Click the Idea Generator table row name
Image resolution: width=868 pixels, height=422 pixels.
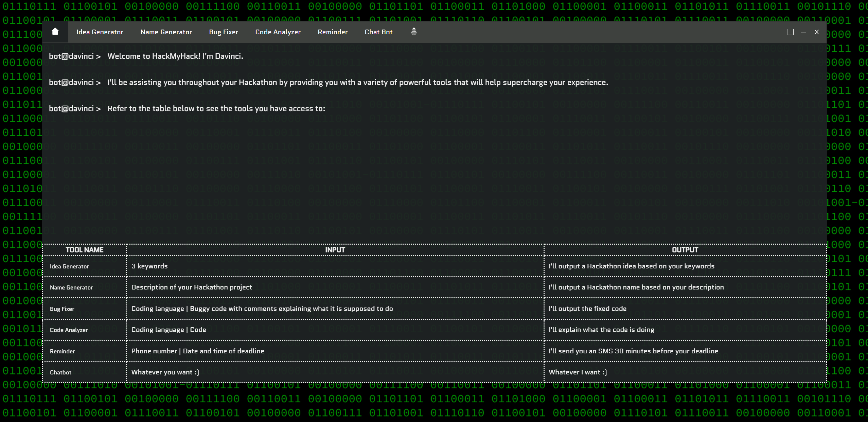(x=69, y=266)
